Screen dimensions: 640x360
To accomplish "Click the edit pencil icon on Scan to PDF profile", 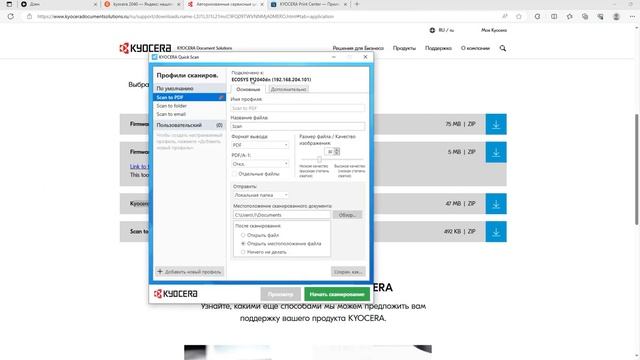I will tap(221, 97).
